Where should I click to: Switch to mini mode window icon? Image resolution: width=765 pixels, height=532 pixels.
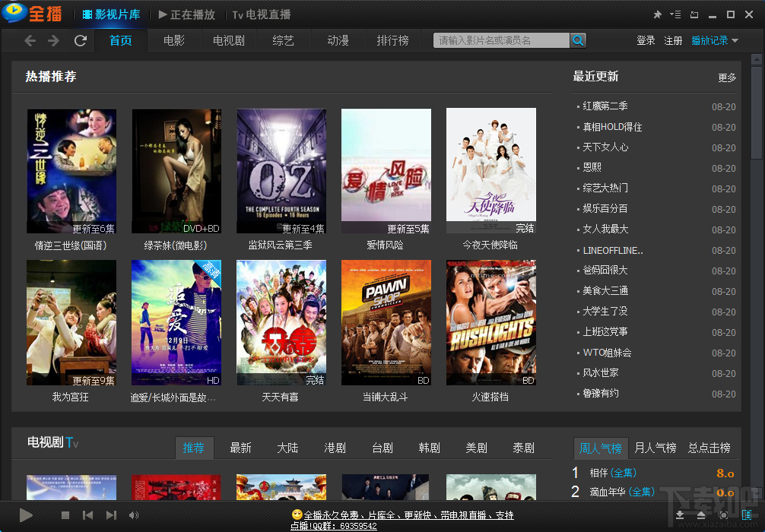[694, 14]
